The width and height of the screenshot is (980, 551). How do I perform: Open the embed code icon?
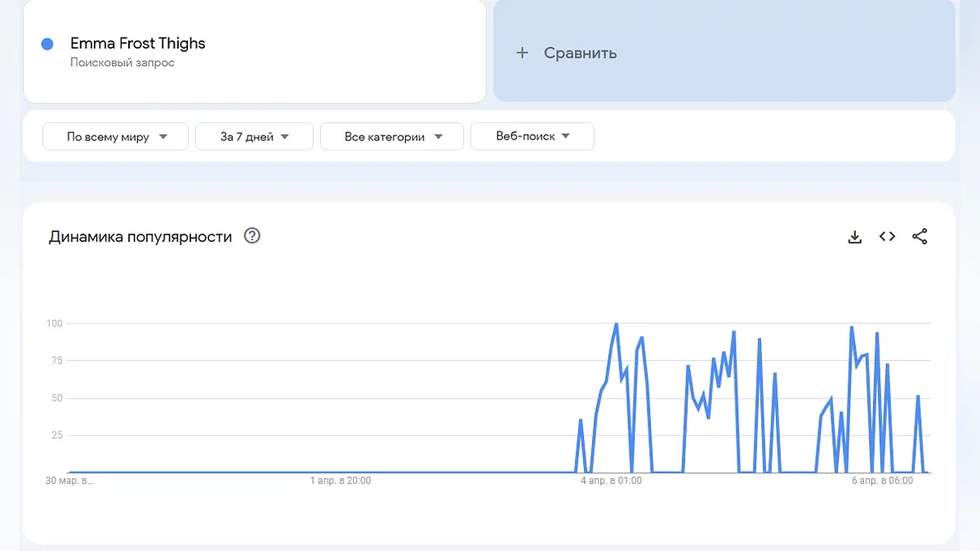[x=887, y=237]
